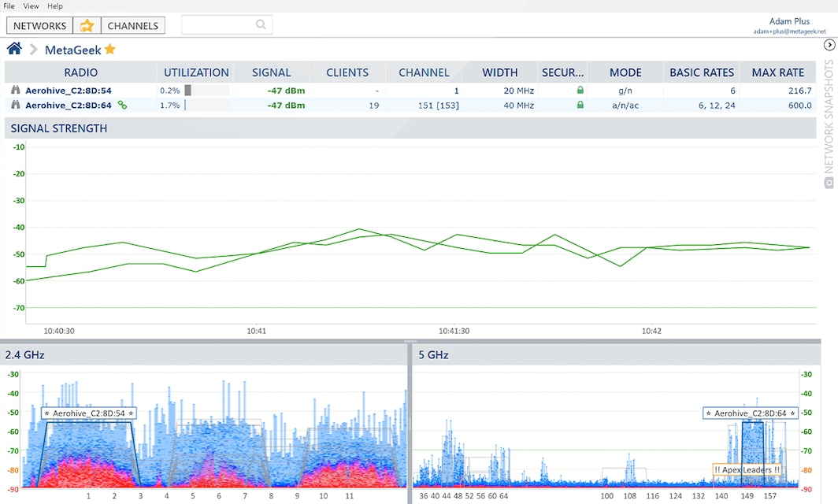Click the splitter handle above band panels
The image size is (838, 504).
tap(410, 341)
